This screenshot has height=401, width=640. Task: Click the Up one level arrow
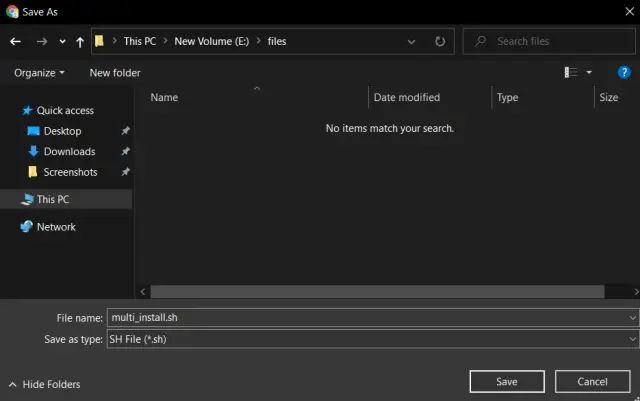[x=80, y=42]
